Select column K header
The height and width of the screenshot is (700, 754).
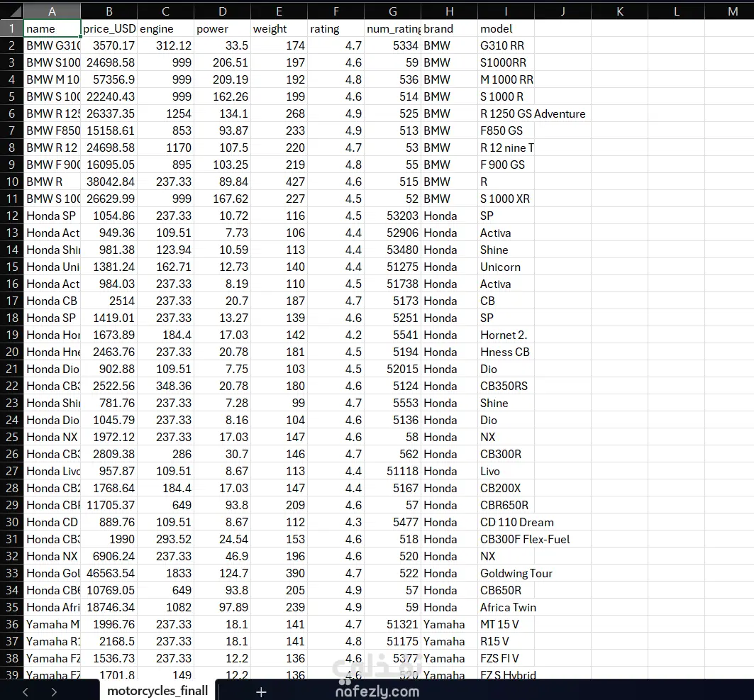[619, 11]
